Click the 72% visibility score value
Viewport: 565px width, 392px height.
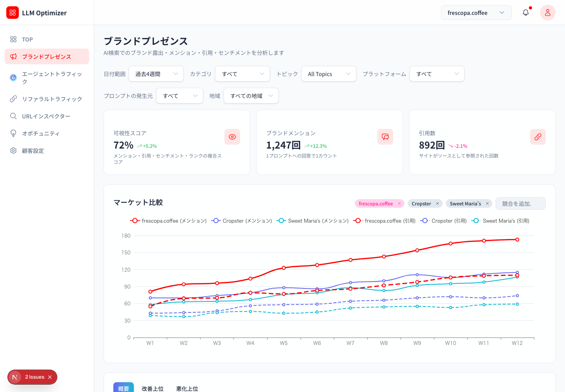pyautogui.click(x=124, y=145)
